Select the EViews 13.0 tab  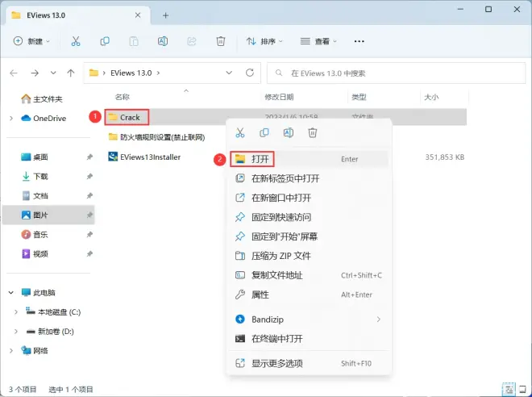pos(78,15)
